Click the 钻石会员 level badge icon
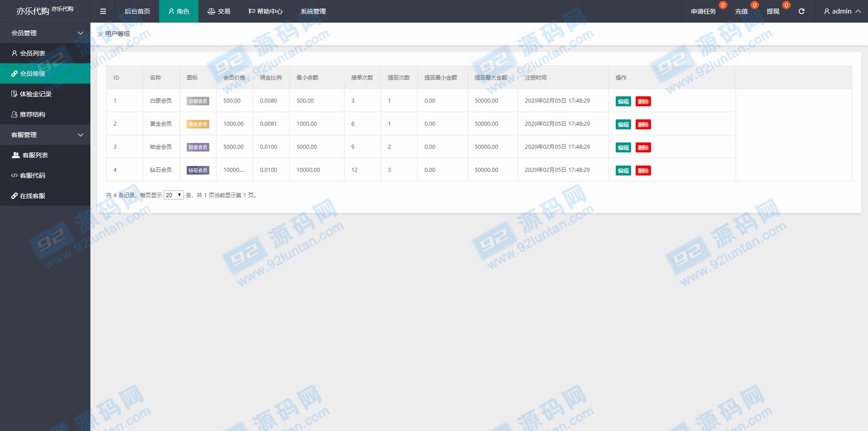This screenshot has height=431, width=868. (x=198, y=171)
